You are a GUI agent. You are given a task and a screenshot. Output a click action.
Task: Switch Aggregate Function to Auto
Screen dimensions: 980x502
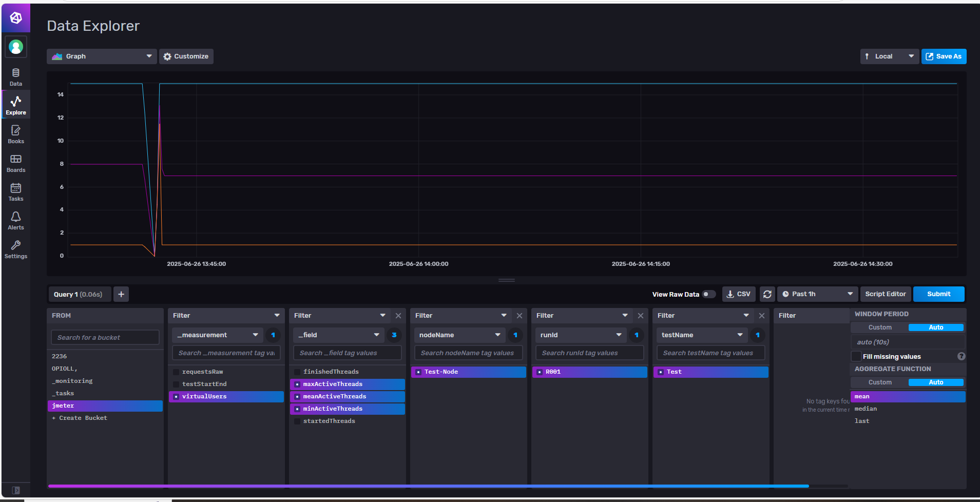[x=936, y=382]
